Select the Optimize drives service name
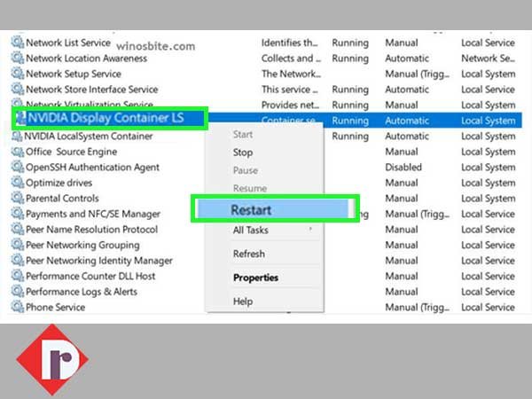The width and height of the screenshot is (532, 399). click(x=59, y=183)
